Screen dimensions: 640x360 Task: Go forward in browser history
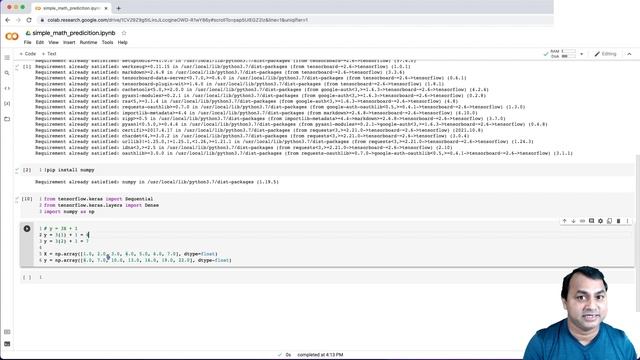point(18,20)
